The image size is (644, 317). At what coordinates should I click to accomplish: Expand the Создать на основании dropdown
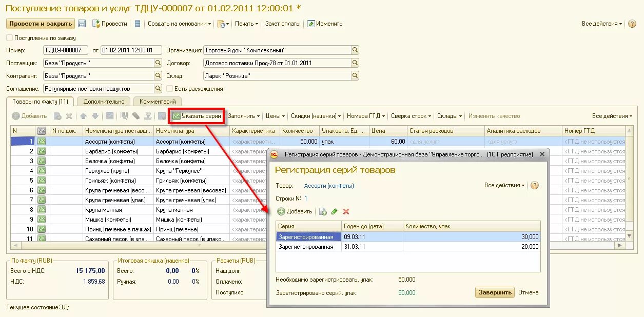[x=180, y=24]
